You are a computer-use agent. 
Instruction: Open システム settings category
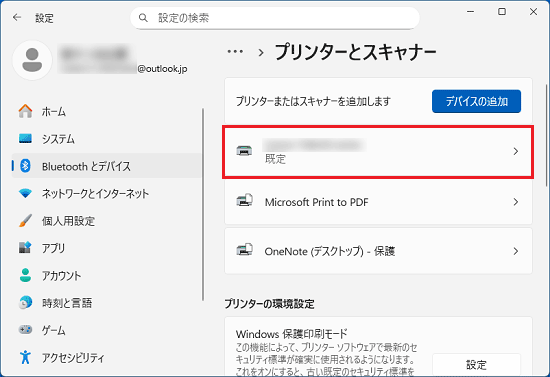pyautogui.click(x=107, y=139)
